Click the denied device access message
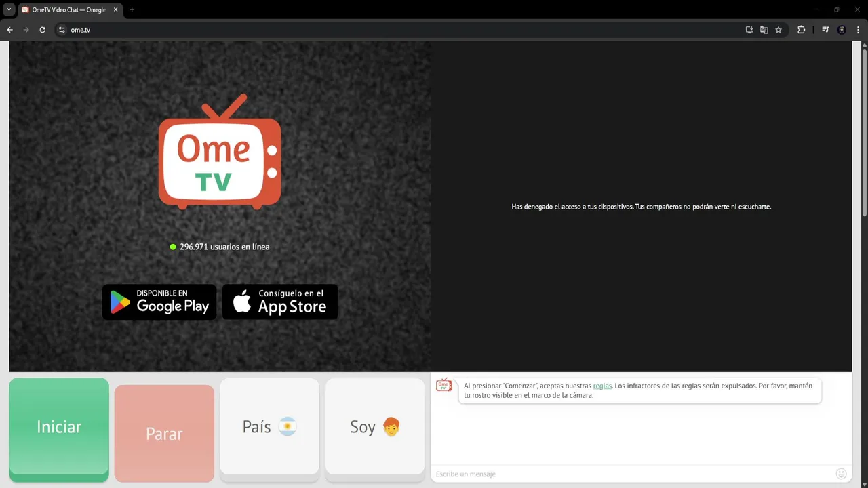This screenshot has height=488, width=868. click(x=641, y=207)
